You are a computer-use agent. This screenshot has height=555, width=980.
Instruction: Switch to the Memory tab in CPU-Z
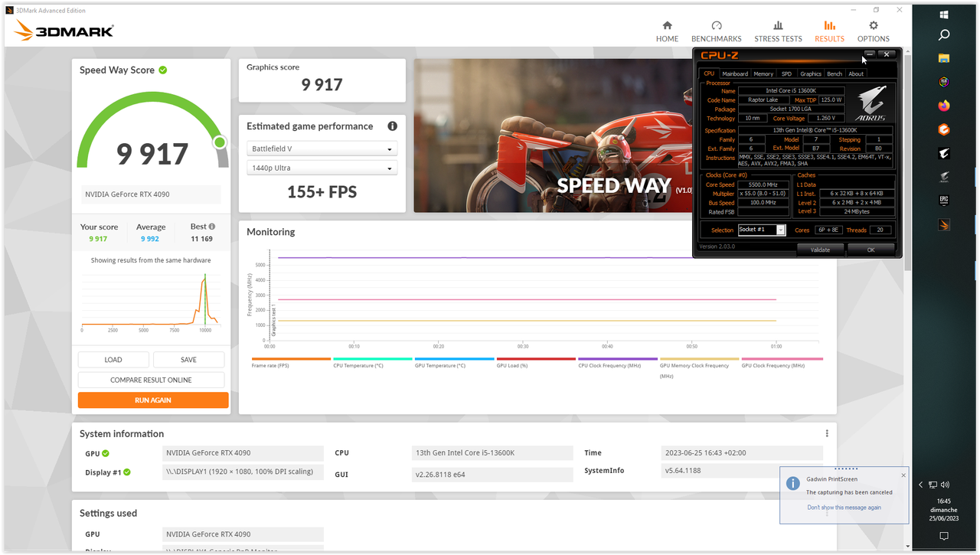point(763,73)
